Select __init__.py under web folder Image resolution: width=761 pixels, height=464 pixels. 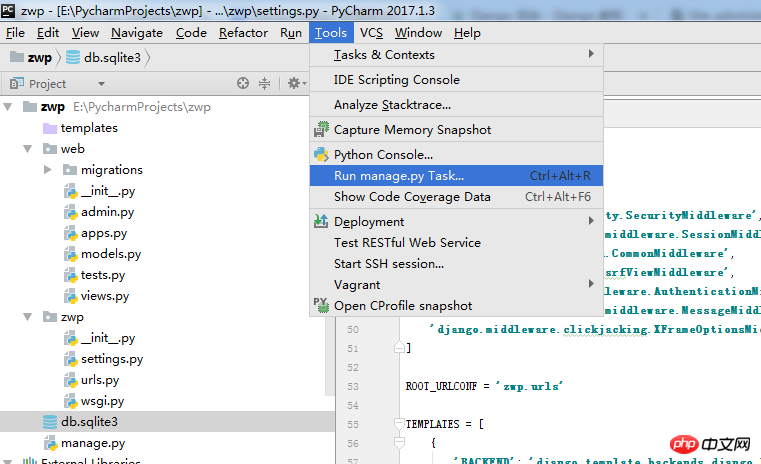click(x=108, y=191)
